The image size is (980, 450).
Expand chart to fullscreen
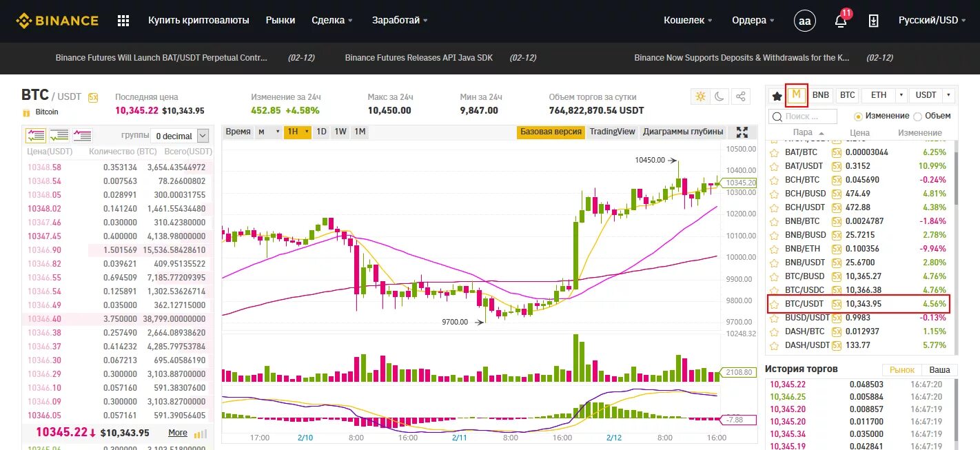(x=742, y=132)
